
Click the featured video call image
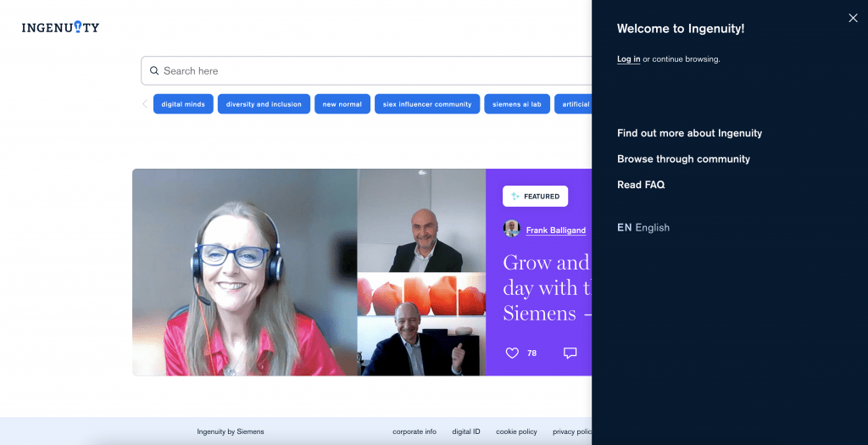click(x=309, y=272)
